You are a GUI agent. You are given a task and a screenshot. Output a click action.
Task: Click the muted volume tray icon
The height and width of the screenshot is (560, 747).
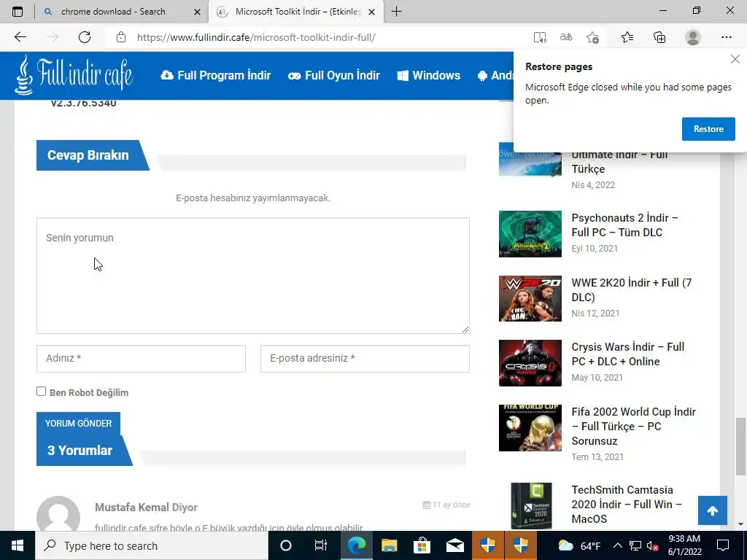click(652, 545)
